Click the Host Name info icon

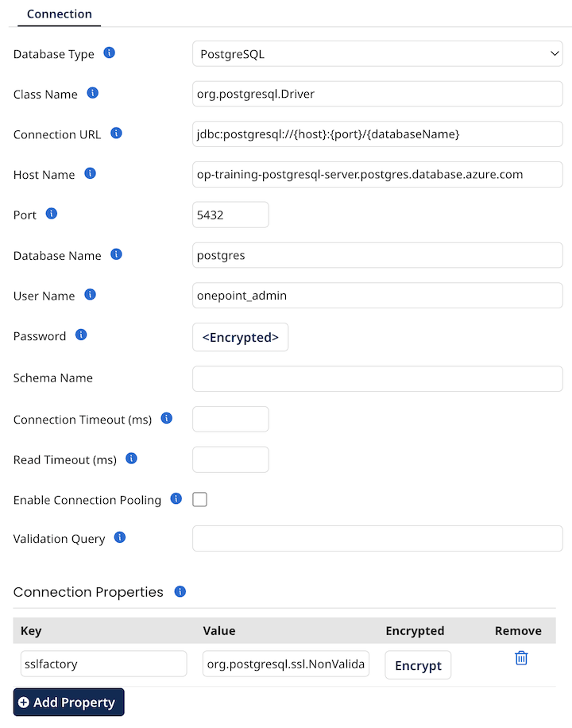click(x=88, y=173)
